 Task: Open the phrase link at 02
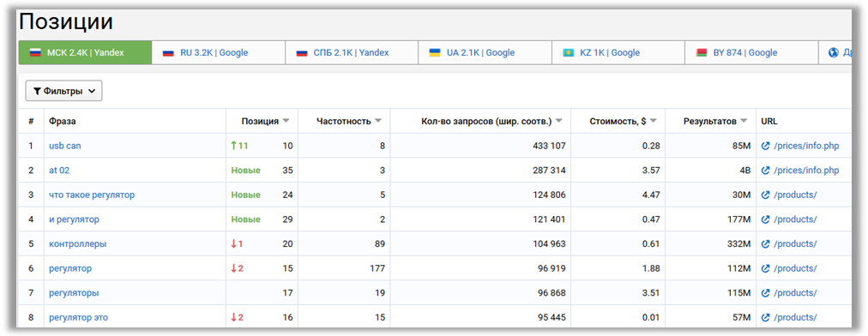click(59, 171)
